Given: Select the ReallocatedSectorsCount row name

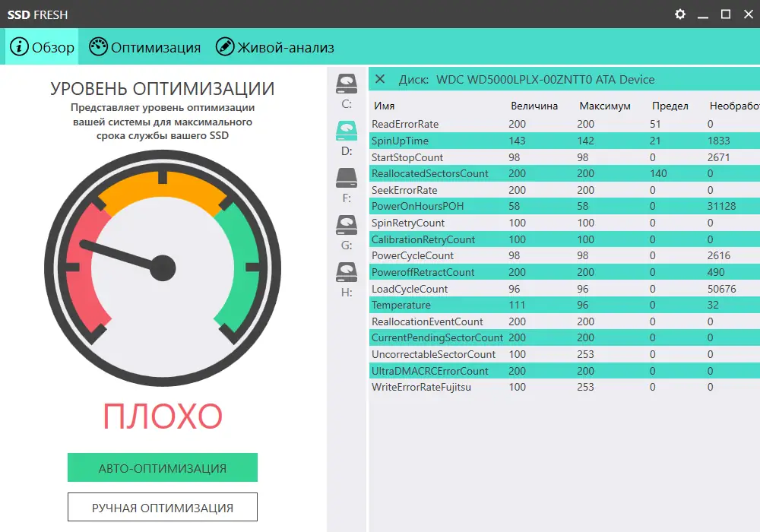Looking at the screenshot, I should coord(430,173).
